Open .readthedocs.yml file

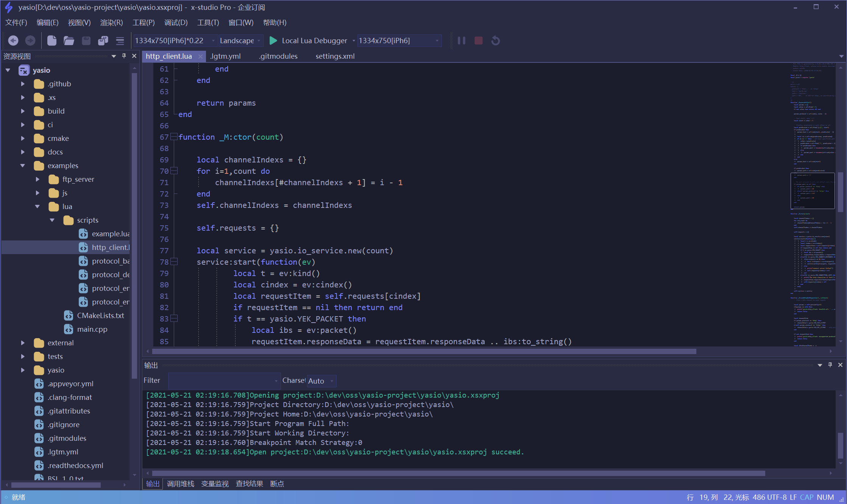point(69,465)
